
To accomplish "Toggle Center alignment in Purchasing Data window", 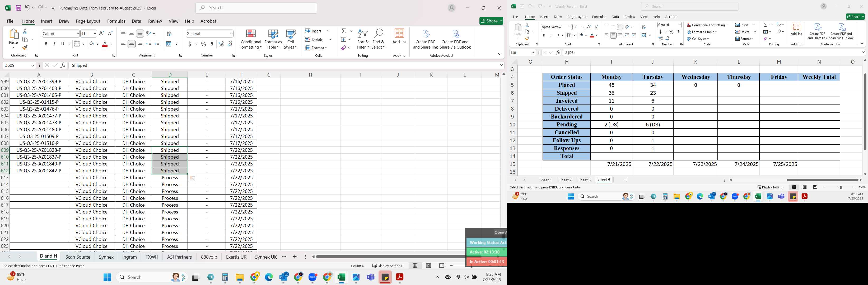I will [131, 44].
